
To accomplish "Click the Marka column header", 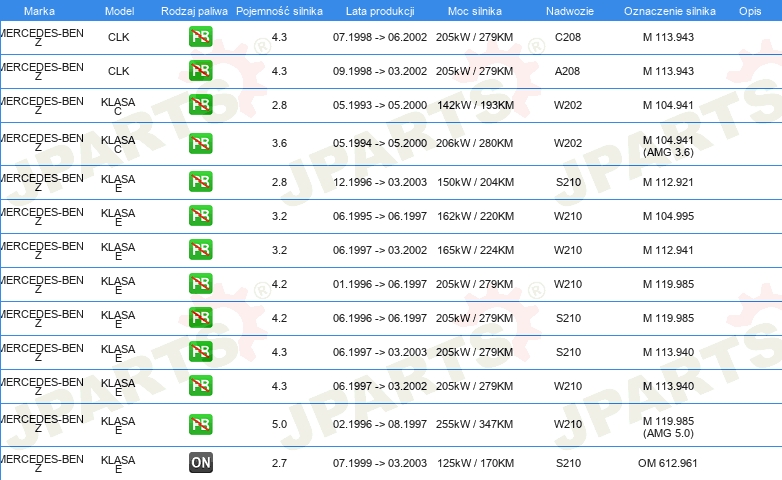I will [x=39, y=11].
